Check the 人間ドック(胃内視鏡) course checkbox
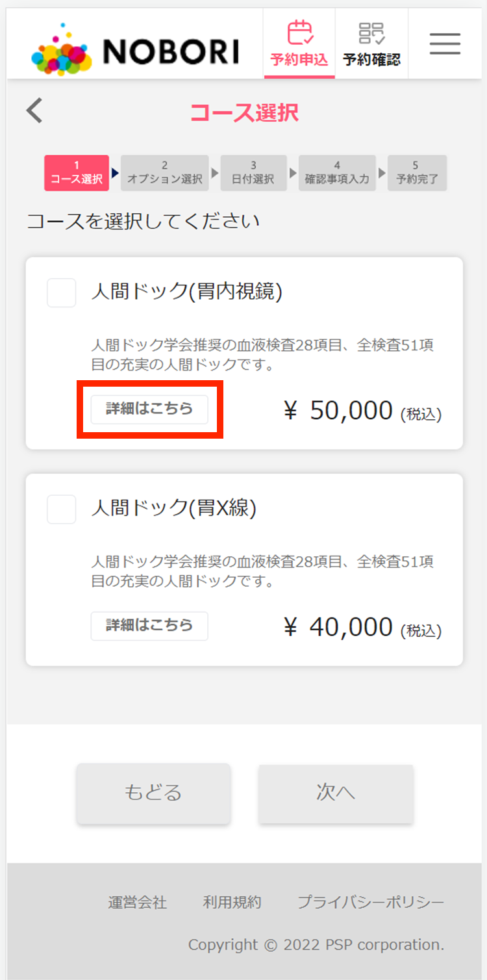Screen dimensions: 487x980 point(62,292)
